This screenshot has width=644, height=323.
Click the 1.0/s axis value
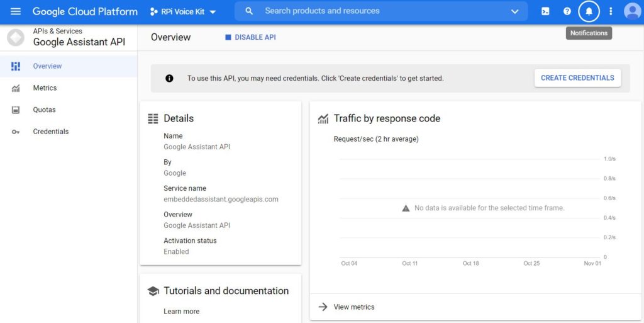(x=609, y=159)
